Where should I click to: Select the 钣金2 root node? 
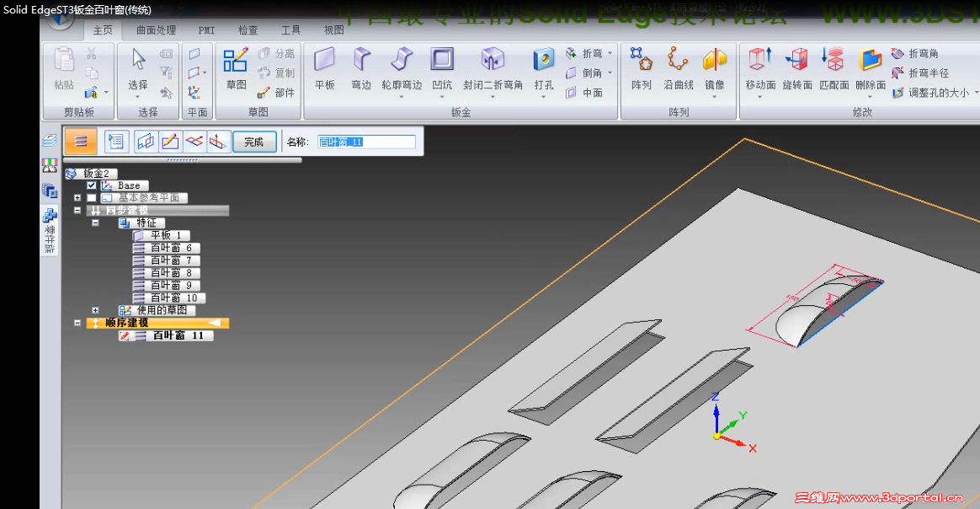pyautogui.click(x=91, y=174)
